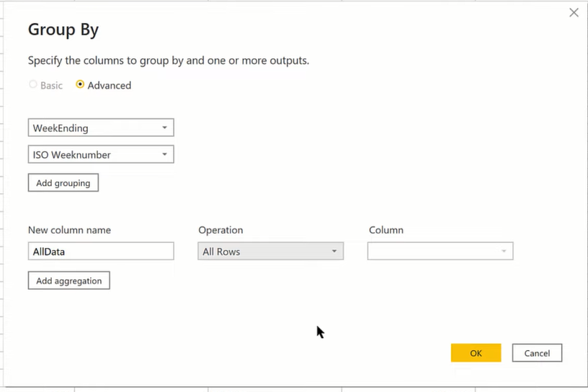This screenshot has height=392, width=588.
Task: Click the 'Operation' label
Action: (x=220, y=230)
